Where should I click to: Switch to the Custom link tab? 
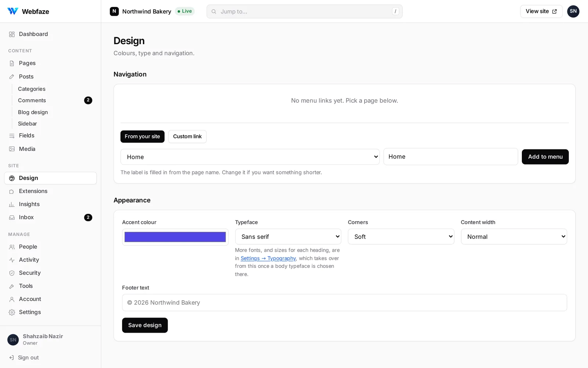pyautogui.click(x=187, y=137)
